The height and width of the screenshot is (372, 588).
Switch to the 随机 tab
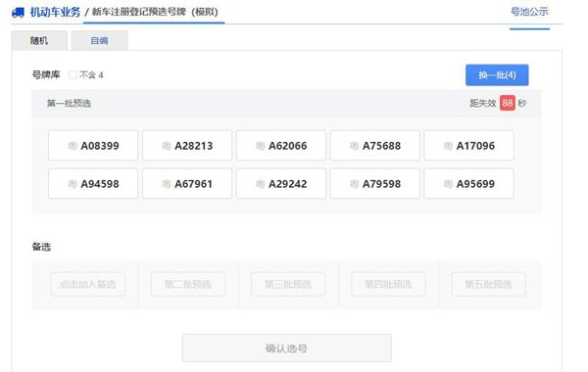39,40
